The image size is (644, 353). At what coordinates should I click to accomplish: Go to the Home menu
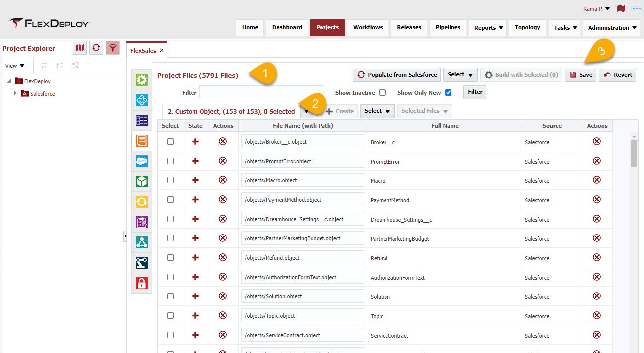point(250,28)
